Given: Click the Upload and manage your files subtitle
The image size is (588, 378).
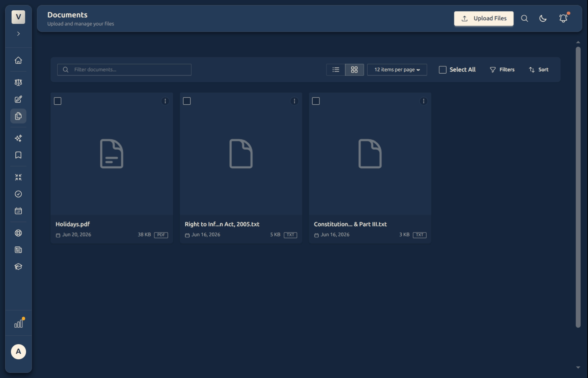Looking at the screenshot, I should [80, 24].
